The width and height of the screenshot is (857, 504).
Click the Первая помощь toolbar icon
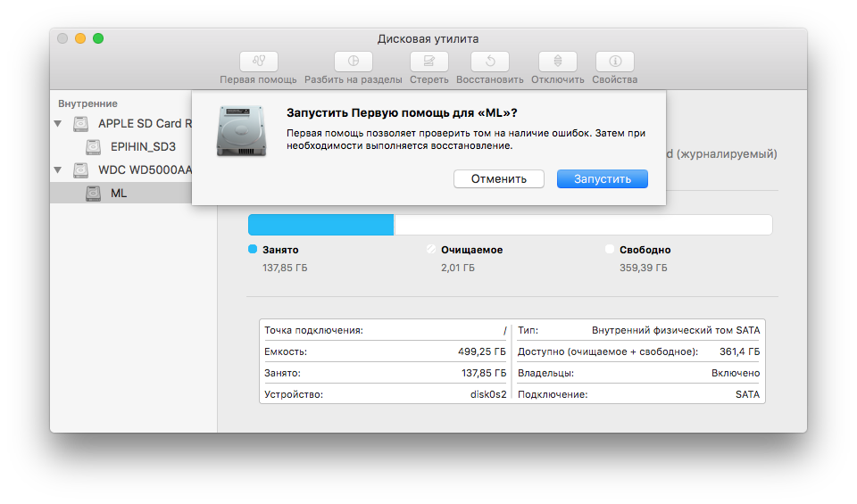point(259,62)
